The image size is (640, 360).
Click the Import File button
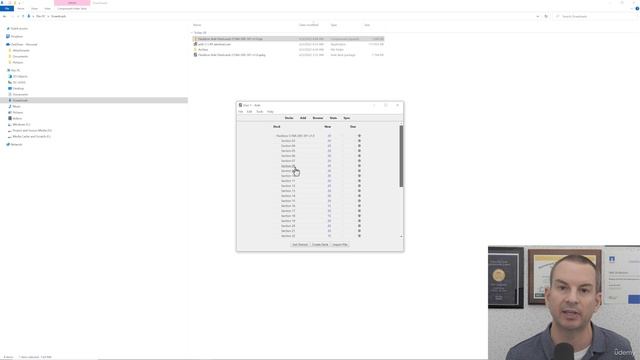[x=340, y=244]
